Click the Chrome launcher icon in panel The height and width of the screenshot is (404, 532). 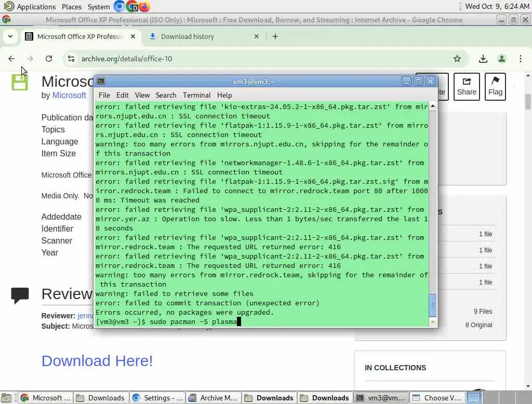[x=132, y=6]
